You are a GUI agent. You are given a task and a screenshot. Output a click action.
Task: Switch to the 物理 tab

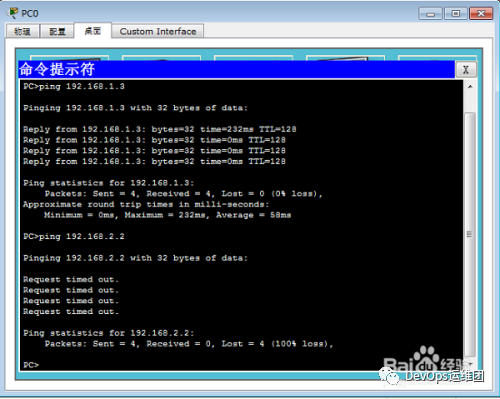23,31
